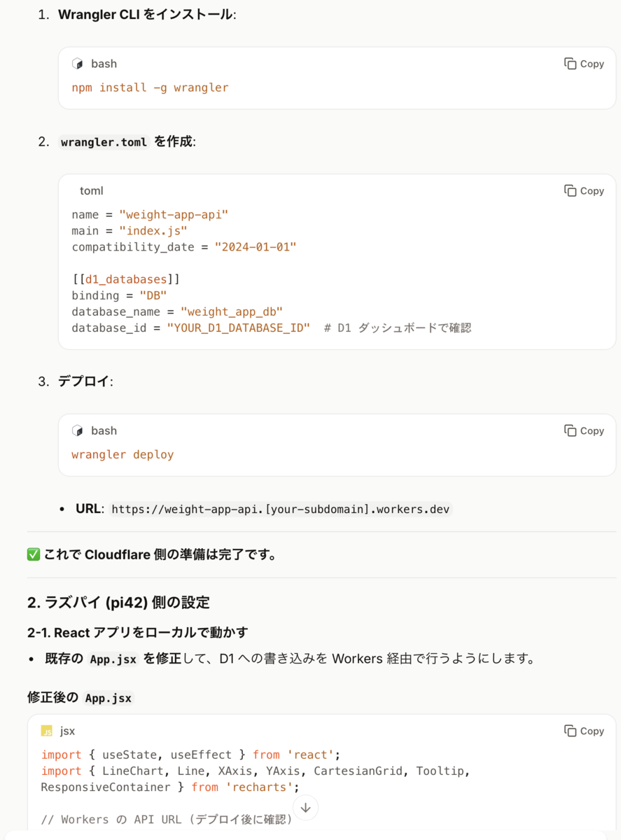Click the YOUR_D1_DATABASE_ID string in the toml

(238, 328)
